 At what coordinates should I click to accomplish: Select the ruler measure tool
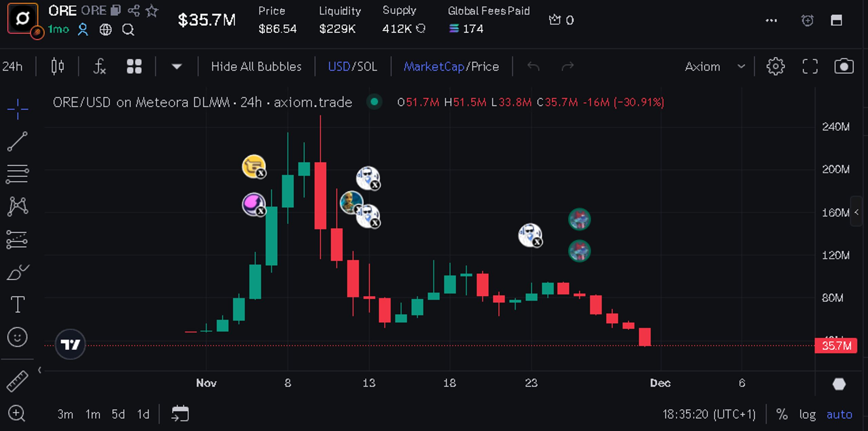coord(17,381)
